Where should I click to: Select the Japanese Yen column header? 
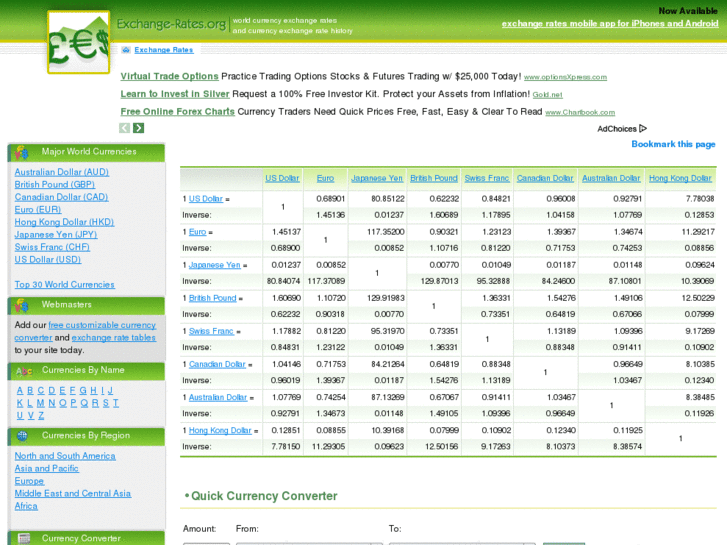[x=377, y=179]
